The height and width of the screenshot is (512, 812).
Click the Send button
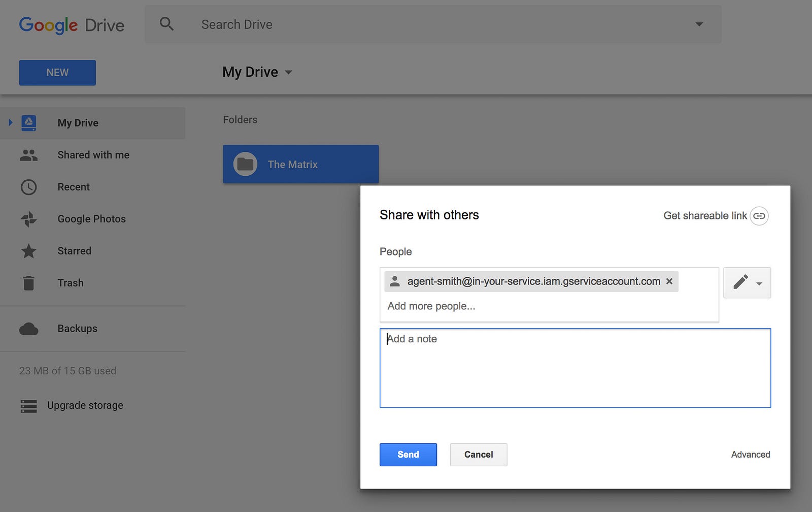(x=408, y=455)
